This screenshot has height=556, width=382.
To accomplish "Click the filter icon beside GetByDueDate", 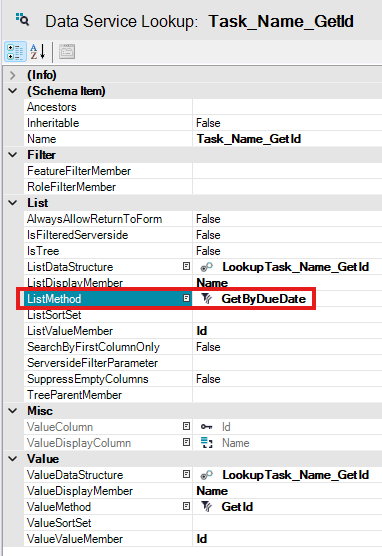I will tap(206, 299).
